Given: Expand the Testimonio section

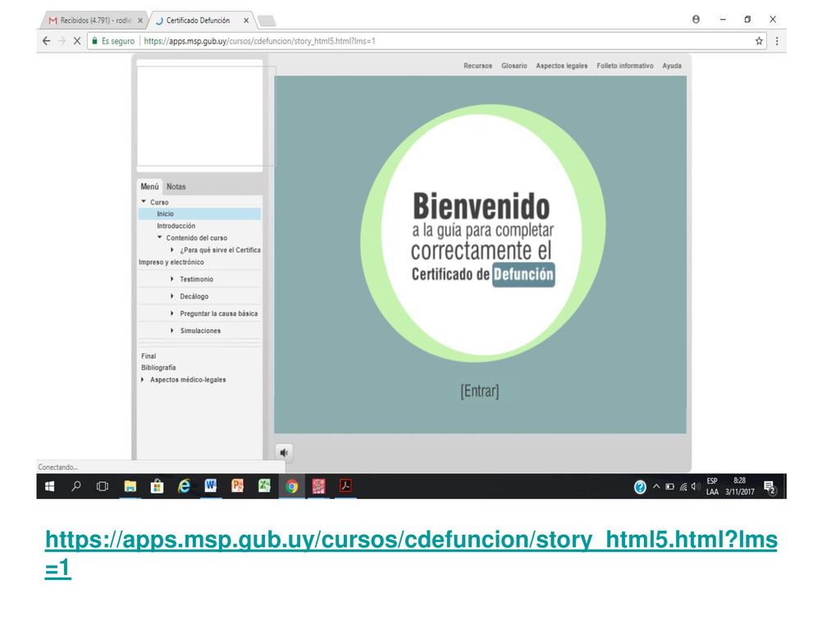Looking at the screenshot, I should tap(172, 279).
